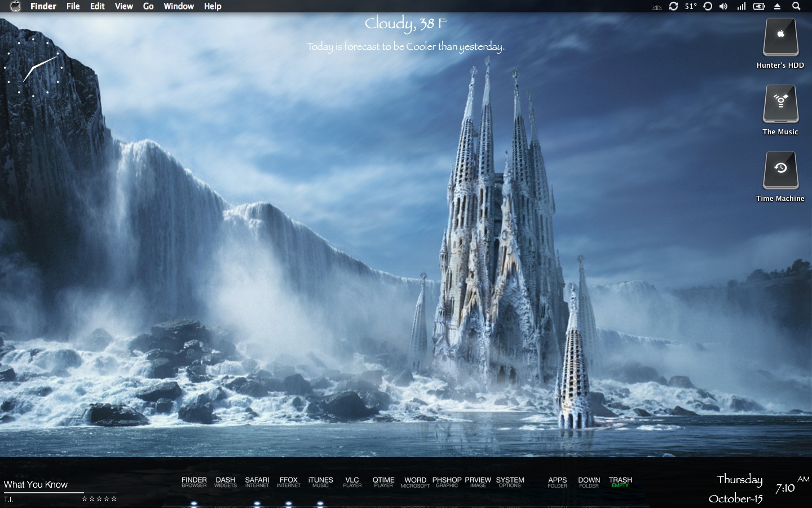Click the eject menu bar icon
This screenshot has height=508, width=812.
778,6
